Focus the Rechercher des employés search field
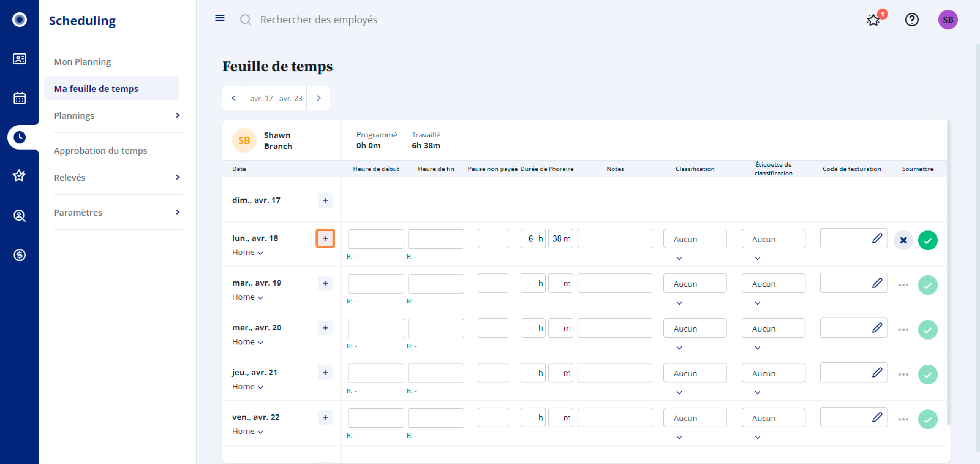980x464 pixels. click(x=318, y=19)
